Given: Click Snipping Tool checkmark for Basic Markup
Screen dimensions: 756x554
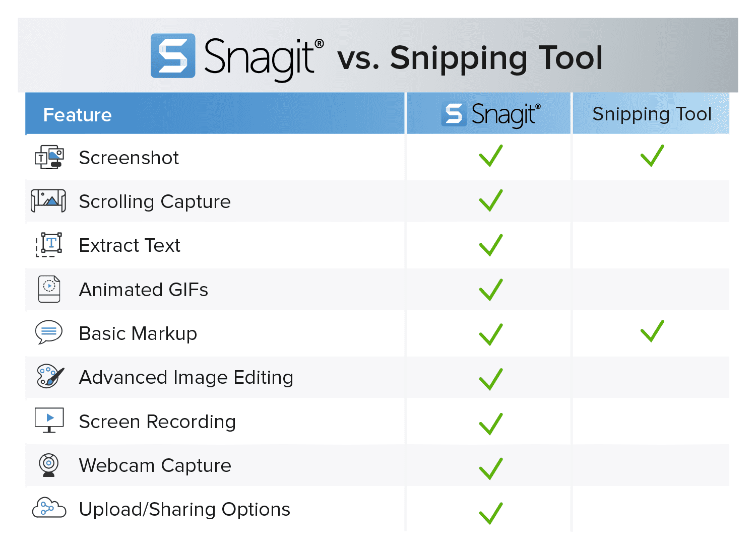Looking at the screenshot, I should click(652, 331).
